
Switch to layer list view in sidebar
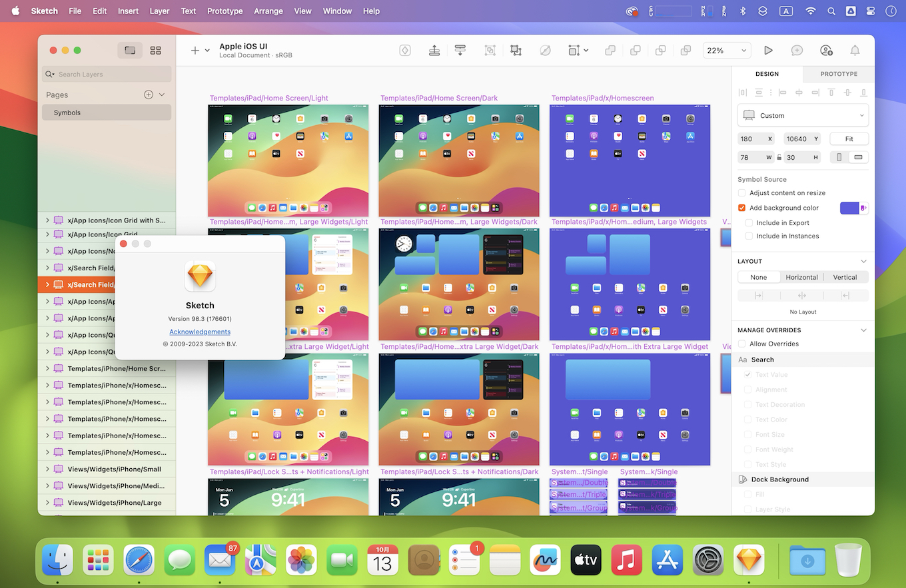pos(130,51)
